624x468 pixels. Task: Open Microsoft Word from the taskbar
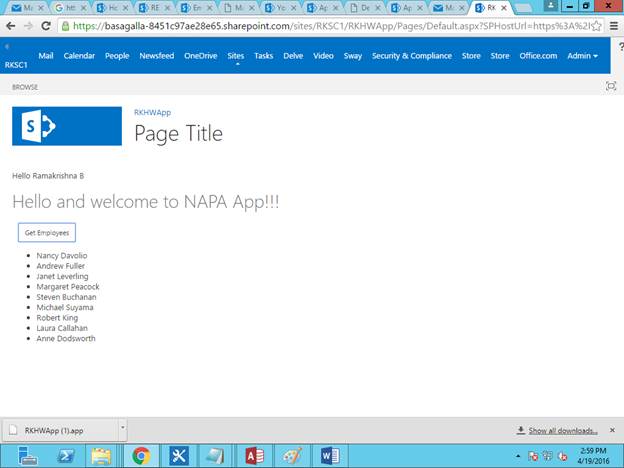(330, 456)
